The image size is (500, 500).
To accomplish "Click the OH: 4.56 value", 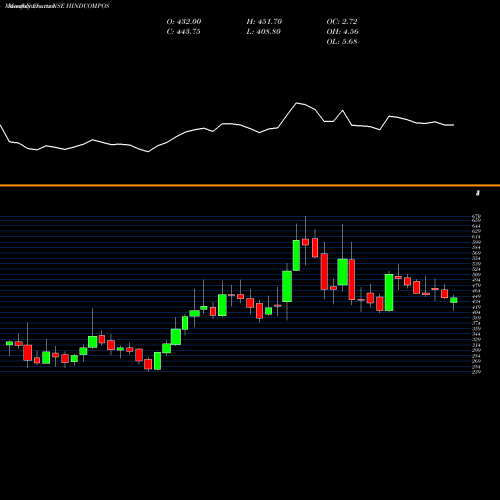I will click(342, 31).
